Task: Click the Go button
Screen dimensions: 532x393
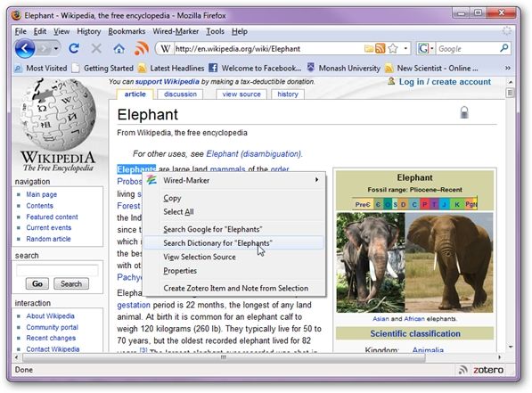Action: coord(37,283)
